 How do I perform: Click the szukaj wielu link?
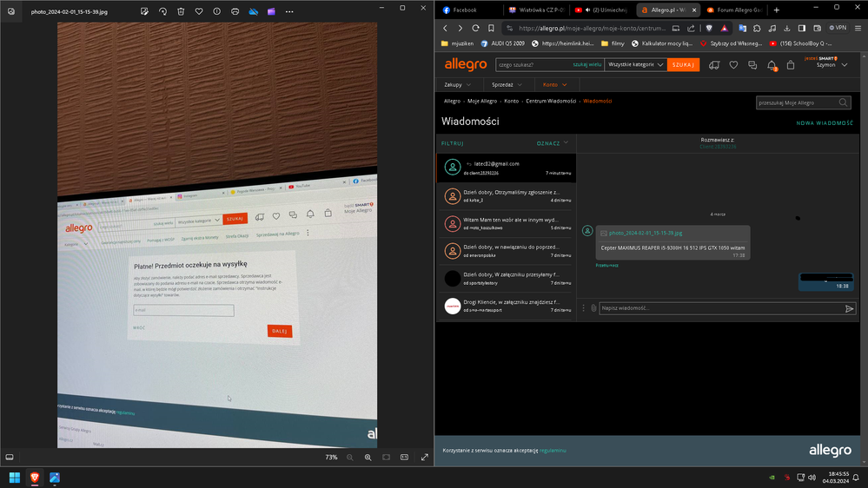[586, 65]
